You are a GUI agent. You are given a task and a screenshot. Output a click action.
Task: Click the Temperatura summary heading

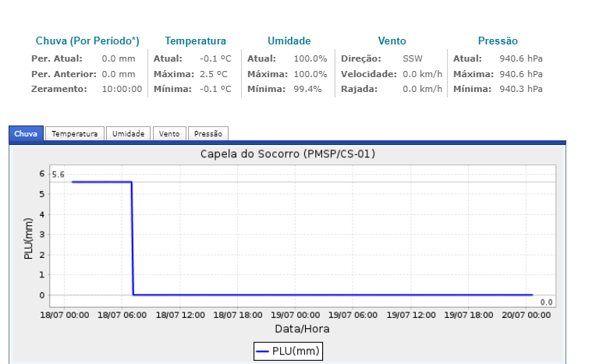[195, 41]
